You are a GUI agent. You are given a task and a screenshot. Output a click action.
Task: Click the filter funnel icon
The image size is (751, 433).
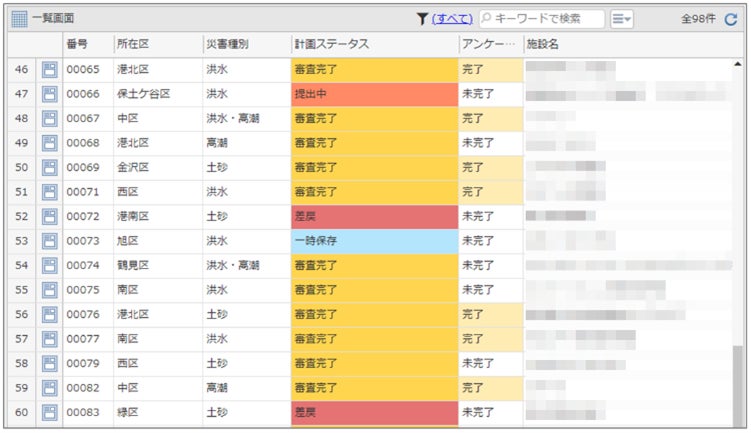point(422,19)
